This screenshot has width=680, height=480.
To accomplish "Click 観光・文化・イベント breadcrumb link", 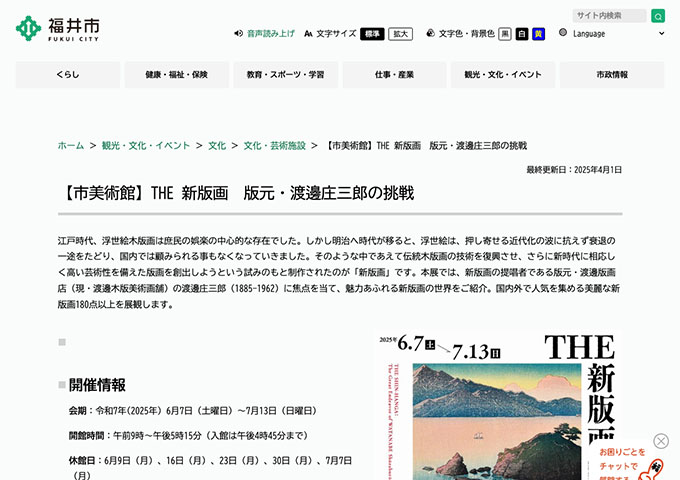I will click(146, 146).
